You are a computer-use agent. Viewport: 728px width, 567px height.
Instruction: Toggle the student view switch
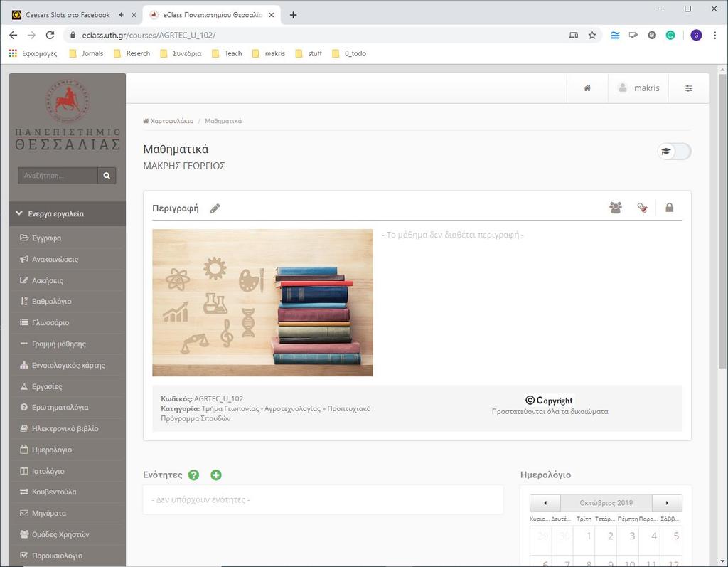674,152
